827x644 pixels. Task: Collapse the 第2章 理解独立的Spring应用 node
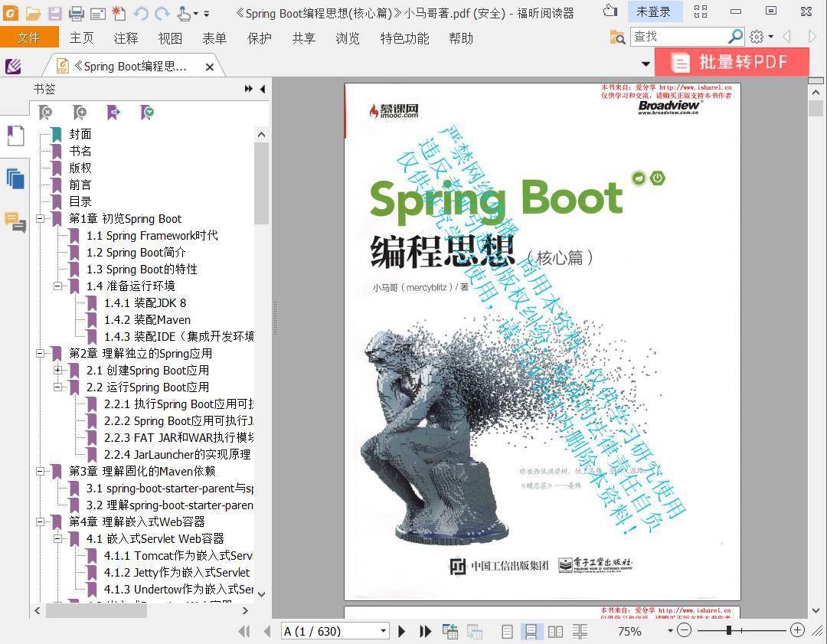[40, 353]
